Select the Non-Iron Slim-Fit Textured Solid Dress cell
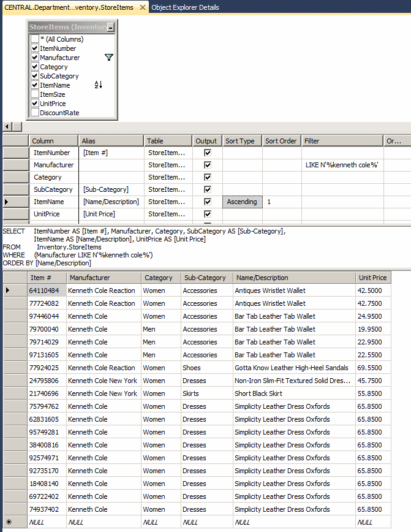 coord(294,381)
